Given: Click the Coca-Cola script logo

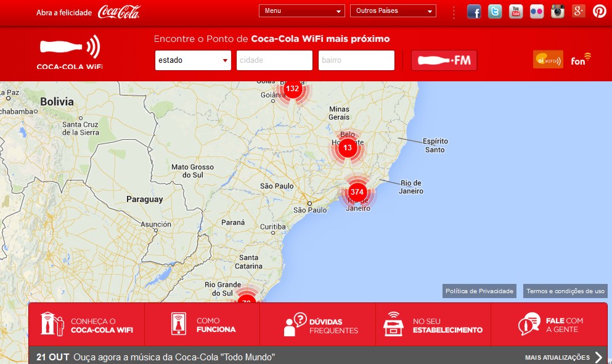Looking at the screenshot, I should click(119, 12).
